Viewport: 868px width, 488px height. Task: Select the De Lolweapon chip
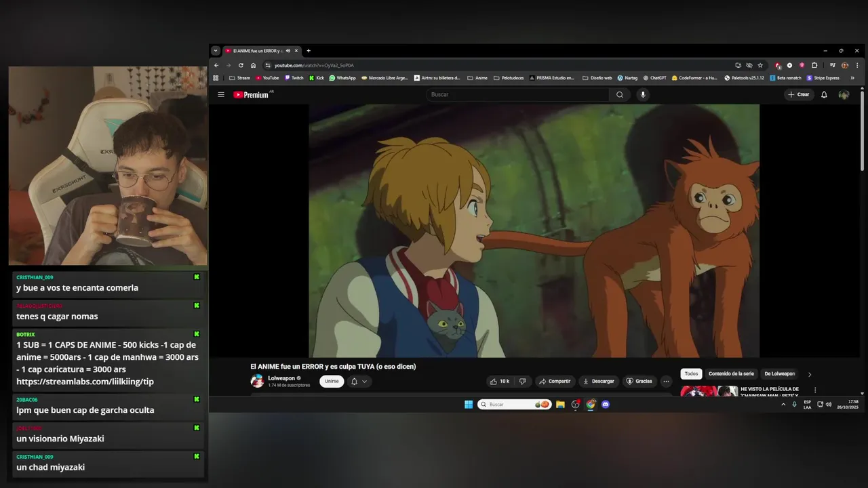pos(780,374)
